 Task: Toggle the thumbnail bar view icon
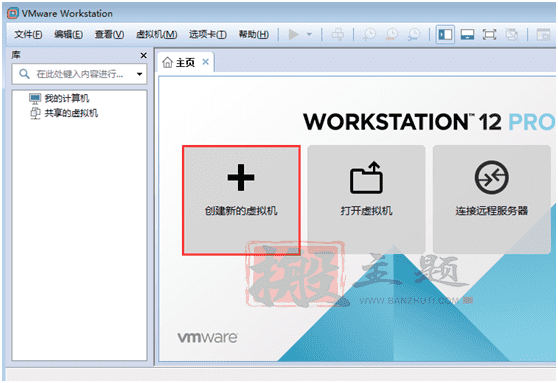point(467,35)
